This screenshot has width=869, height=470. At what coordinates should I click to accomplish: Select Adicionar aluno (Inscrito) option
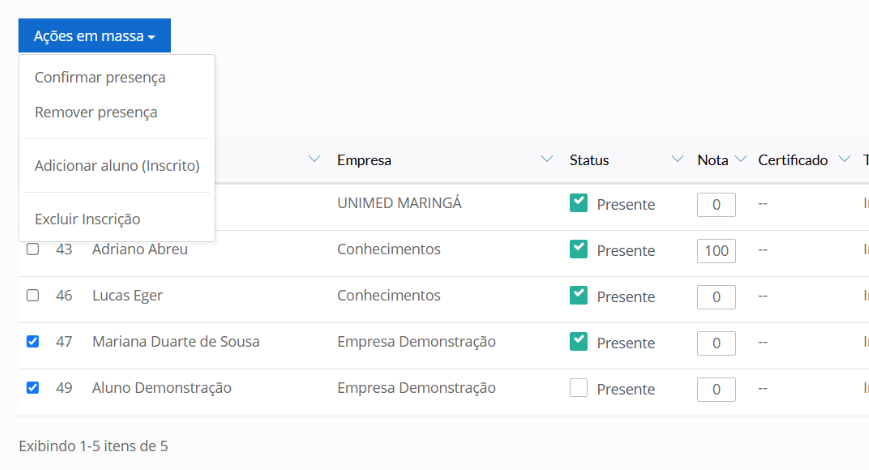pos(117,166)
